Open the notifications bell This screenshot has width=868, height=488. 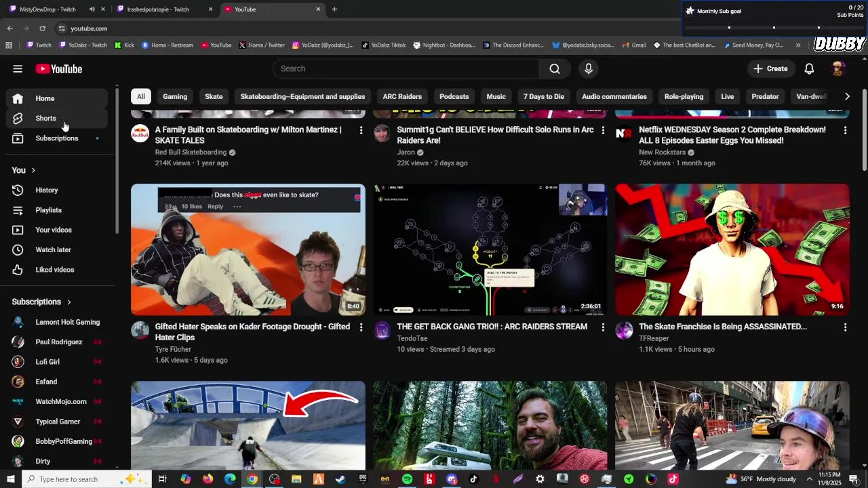[809, 68]
